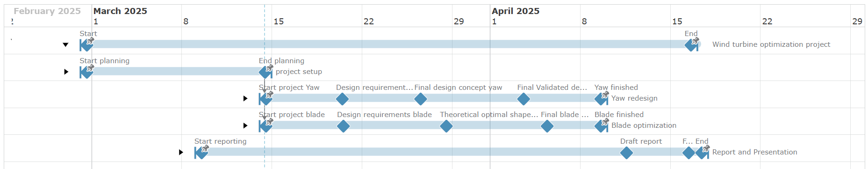Select the Theoretical optimal shape milestone diamond
The image size is (868, 169).
(x=446, y=126)
